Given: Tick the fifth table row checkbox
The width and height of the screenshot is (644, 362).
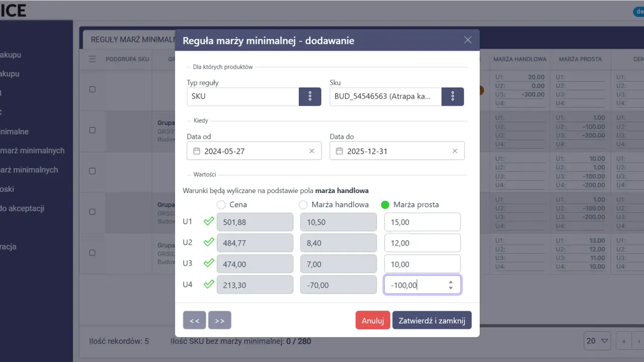Looking at the screenshot, I should coord(92,252).
